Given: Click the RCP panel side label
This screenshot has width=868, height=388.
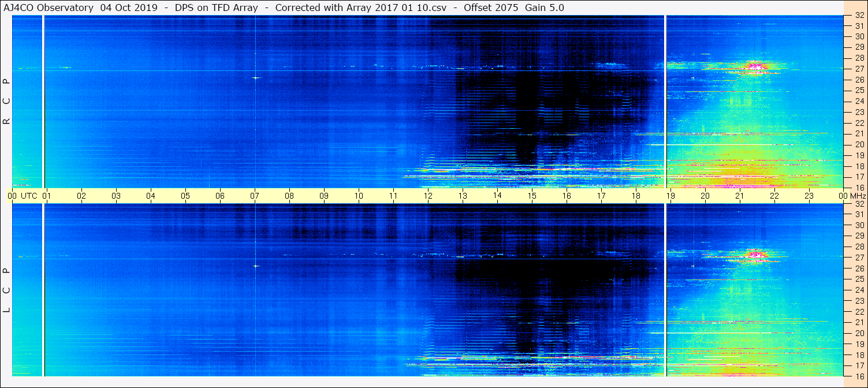Looking at the screenshot, I should [x=7, y=102].
